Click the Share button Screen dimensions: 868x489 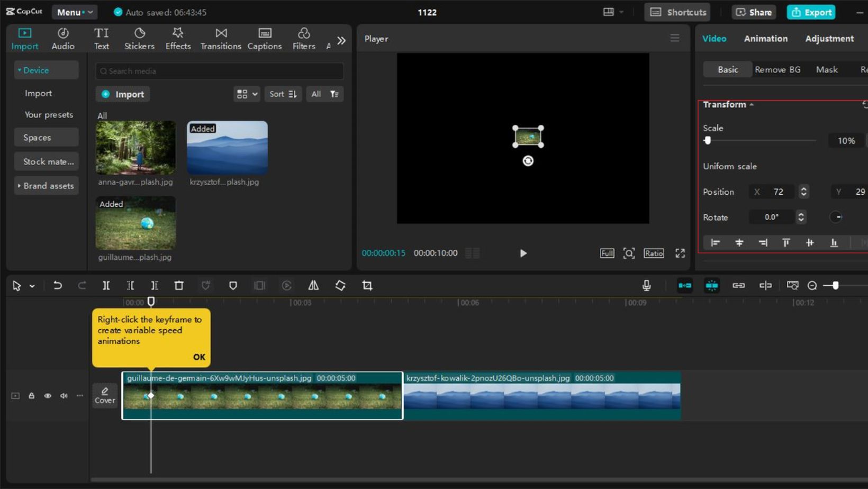[x=754, y=12]
